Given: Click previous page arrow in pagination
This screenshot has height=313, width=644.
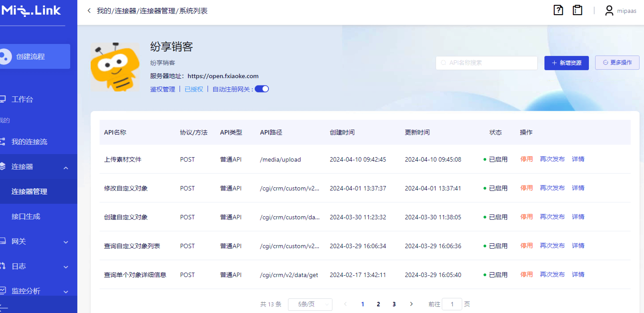Looking at the screenshot, I should (x=346, y=304).
